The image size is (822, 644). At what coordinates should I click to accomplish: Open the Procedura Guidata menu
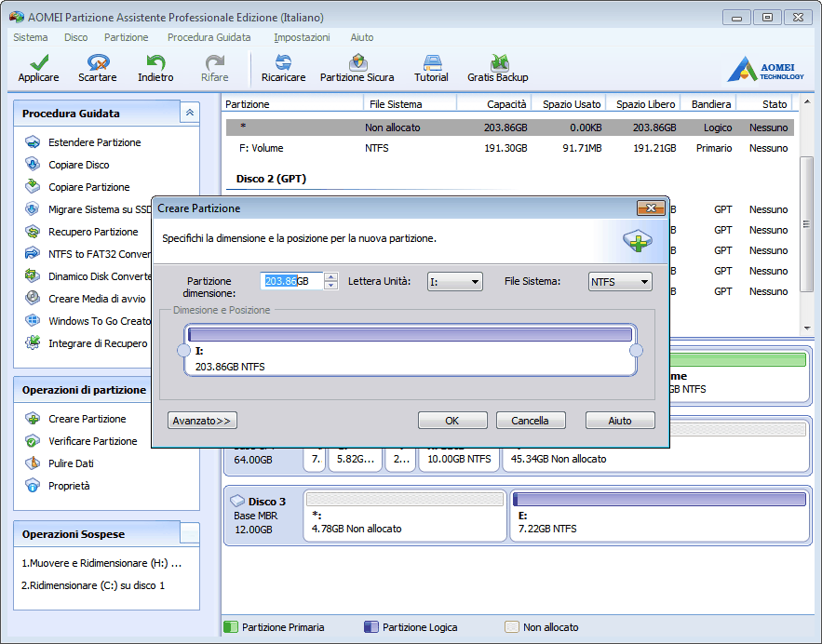pos(209,37)
